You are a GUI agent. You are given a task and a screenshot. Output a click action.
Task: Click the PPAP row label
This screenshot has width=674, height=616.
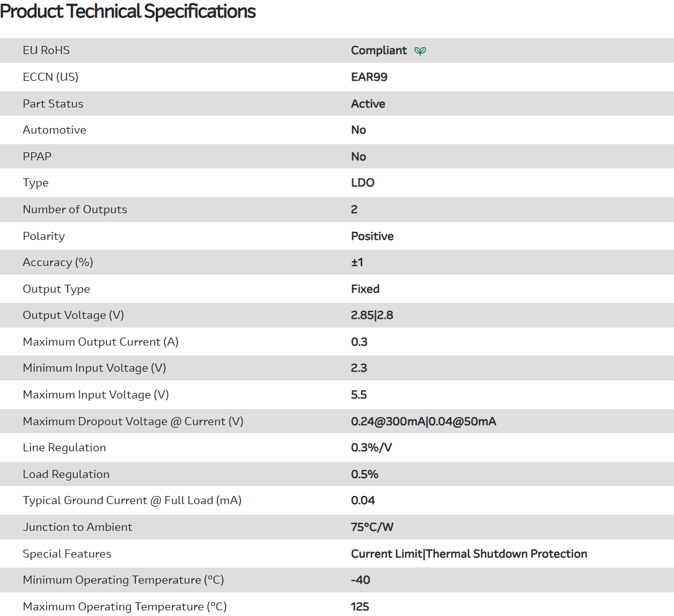(x=37, y=157)
